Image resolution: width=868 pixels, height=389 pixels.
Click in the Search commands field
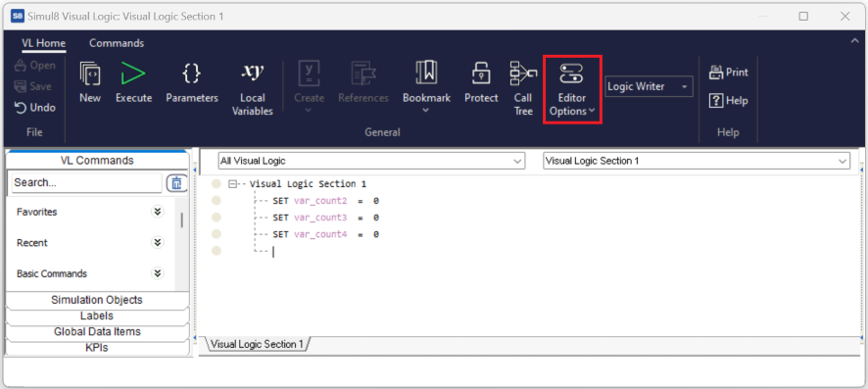coord(86,182)
